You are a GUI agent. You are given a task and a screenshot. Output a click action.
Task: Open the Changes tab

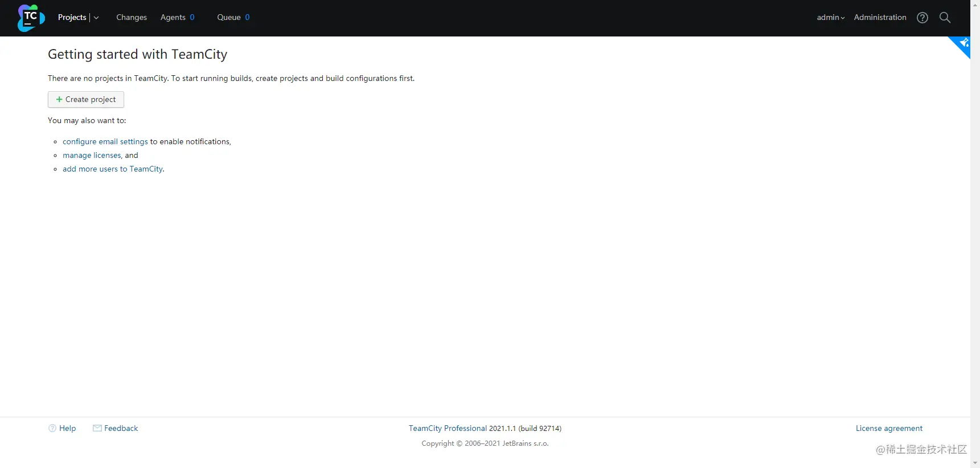(132, 18)
